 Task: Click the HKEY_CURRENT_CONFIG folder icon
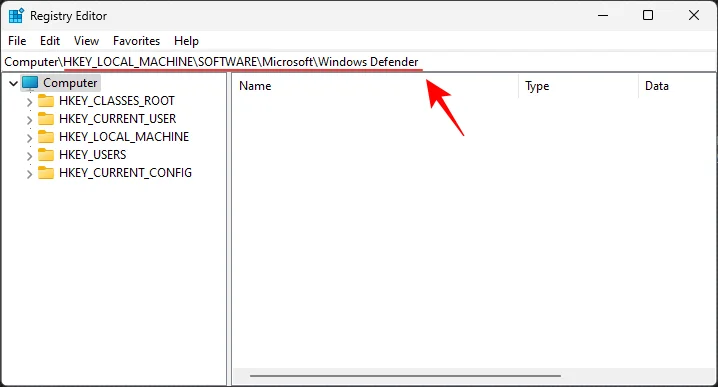(x=46, y=173)
